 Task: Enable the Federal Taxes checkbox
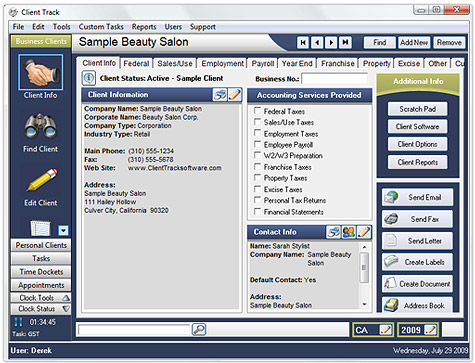(257, 111)
